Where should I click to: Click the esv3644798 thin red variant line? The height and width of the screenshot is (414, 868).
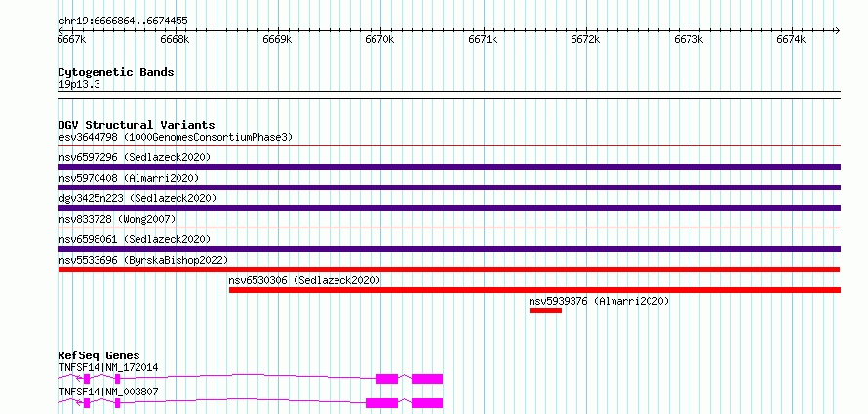[449, 146]
